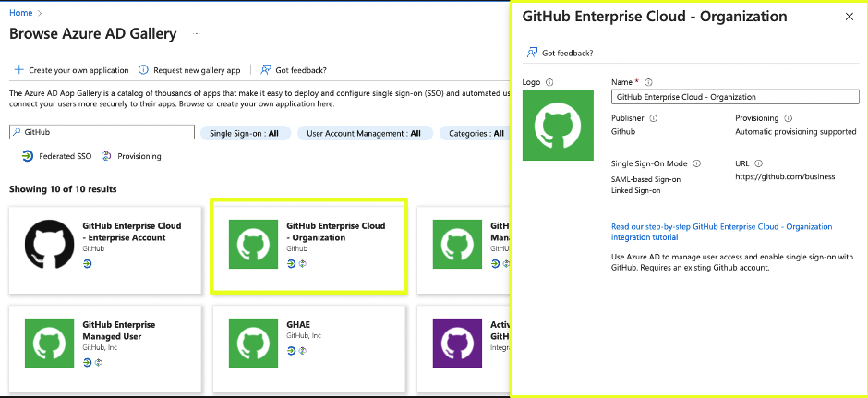Click the info icon for Request new gallery app

coord(143,70)
